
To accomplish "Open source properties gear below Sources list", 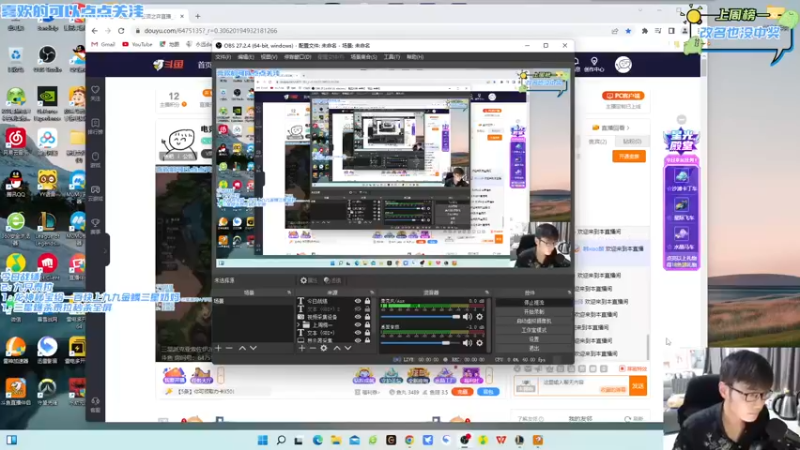I will pyautogui.click(x=323, y=348).
